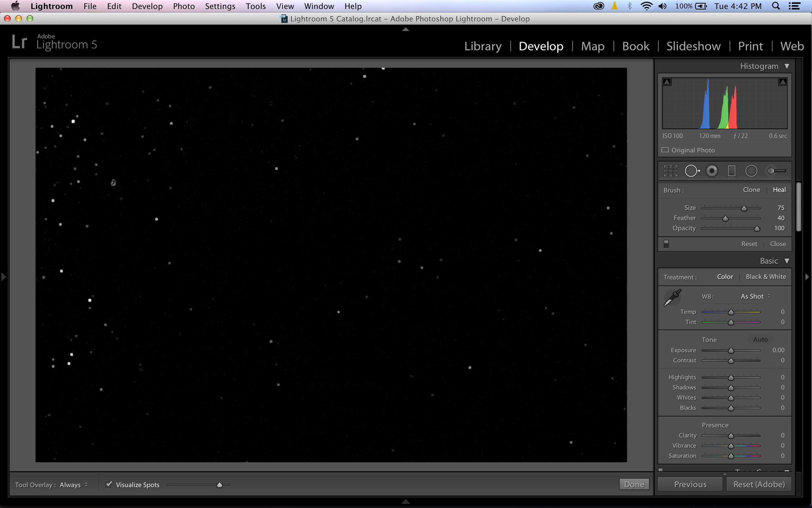Select the Radial Filter tool
This screenshot has height=508, width=812.
click(x=751, y=171)
